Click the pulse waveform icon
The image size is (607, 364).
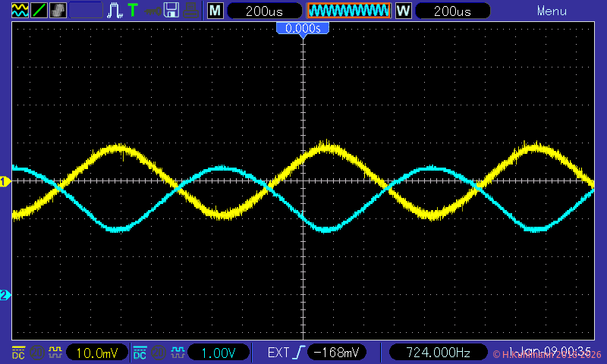[115, 11]
